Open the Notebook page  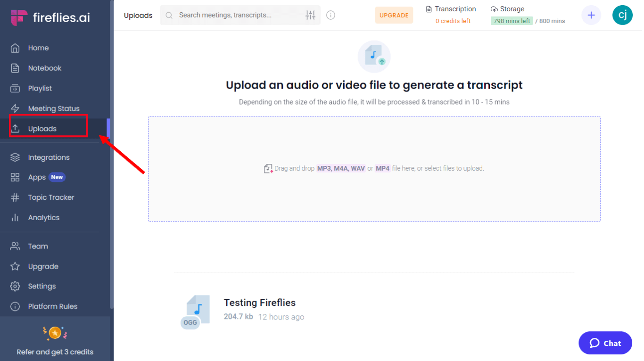point(45,68)
